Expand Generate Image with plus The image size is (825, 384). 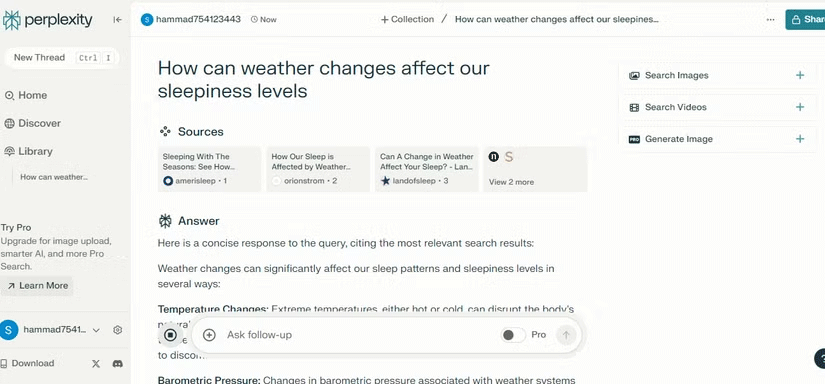(x=800, y=139)
